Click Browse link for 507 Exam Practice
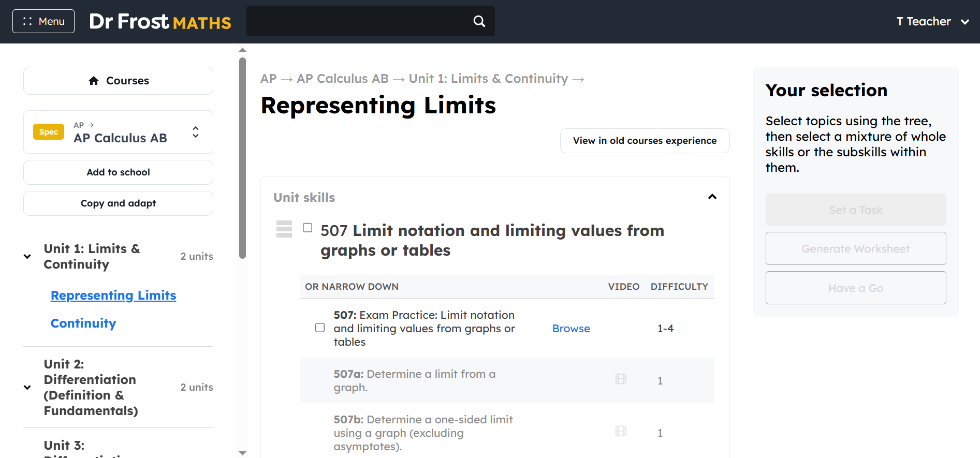This screenshot has width=980, height=458. coord(571,329)
